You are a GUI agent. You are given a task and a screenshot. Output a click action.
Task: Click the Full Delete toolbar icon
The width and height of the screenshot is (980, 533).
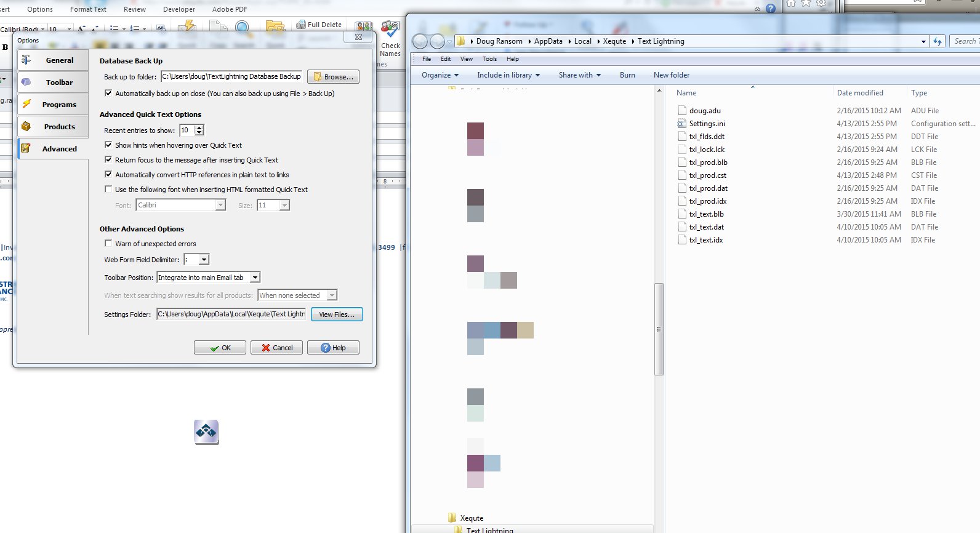301,25
